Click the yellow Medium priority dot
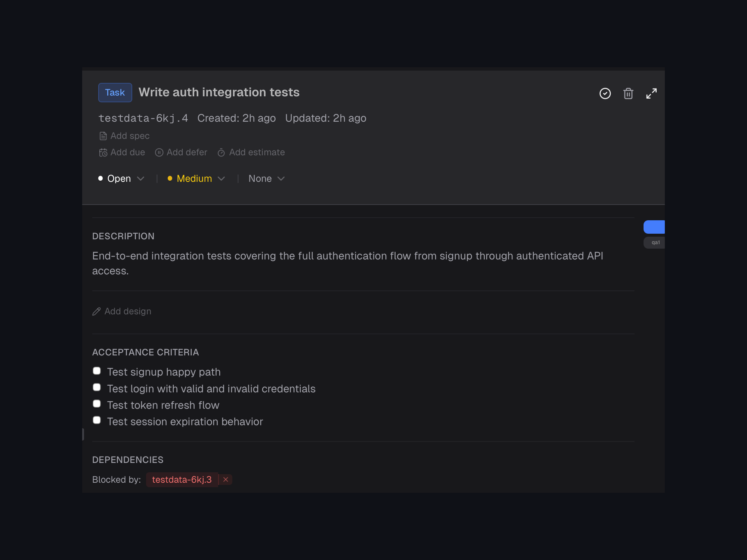Viewport: 747px width, 560px height. pos(170,178)
